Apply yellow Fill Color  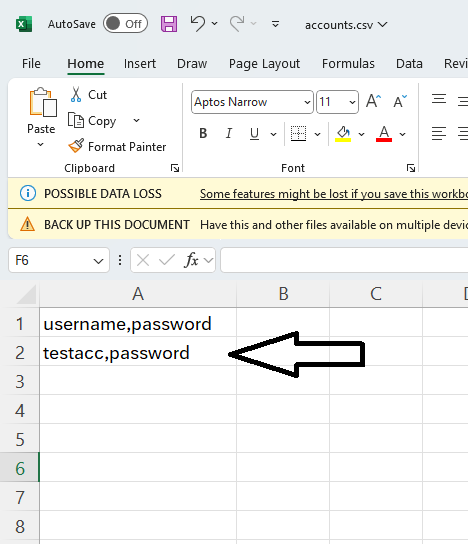pos(343,134)
